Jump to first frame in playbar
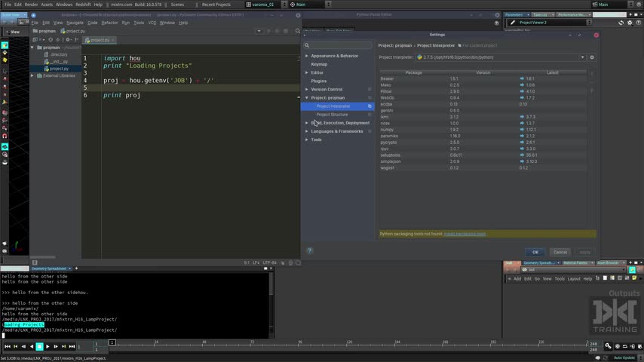The image size is (644, 362). [x=7, y=346]
